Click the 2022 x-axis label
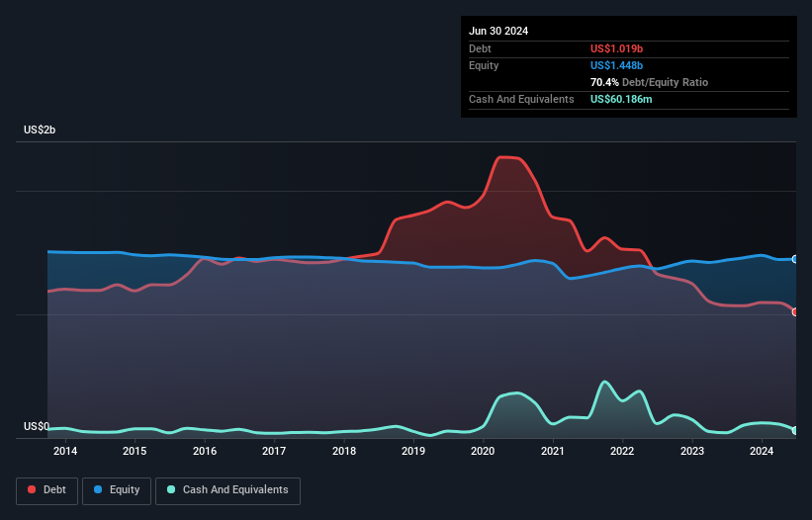The image size is (812, 520). pos(622,451)
